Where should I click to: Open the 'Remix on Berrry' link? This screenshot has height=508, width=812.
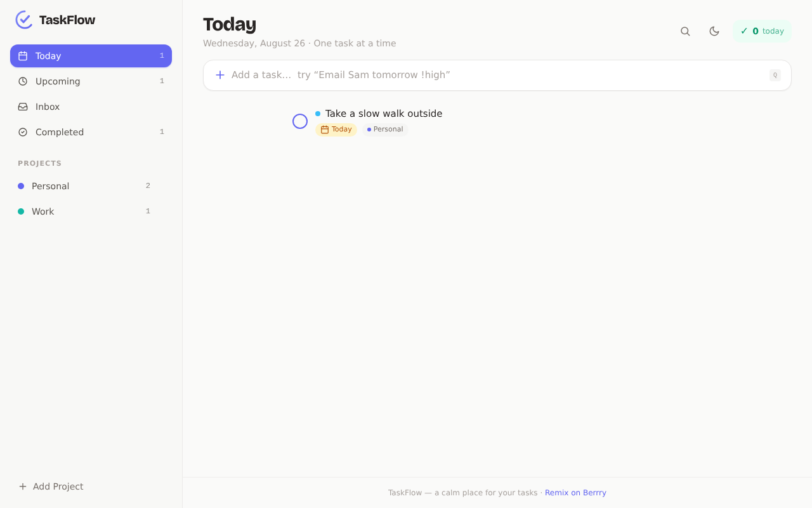(575, 493)
